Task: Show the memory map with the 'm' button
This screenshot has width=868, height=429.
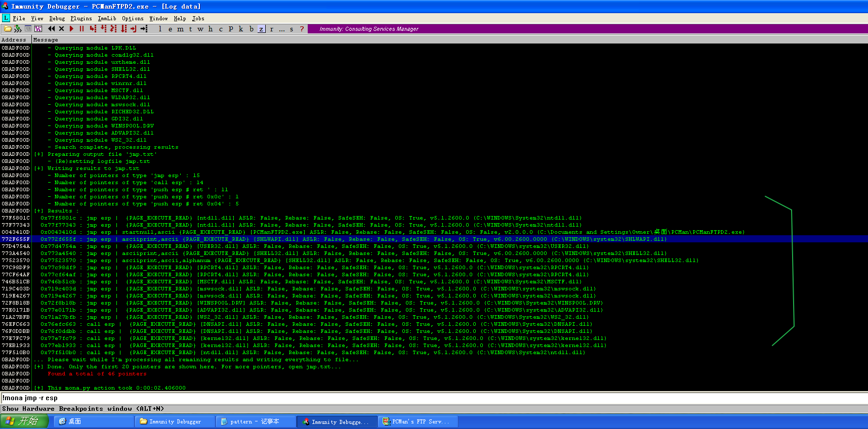Action: (181, 29)
